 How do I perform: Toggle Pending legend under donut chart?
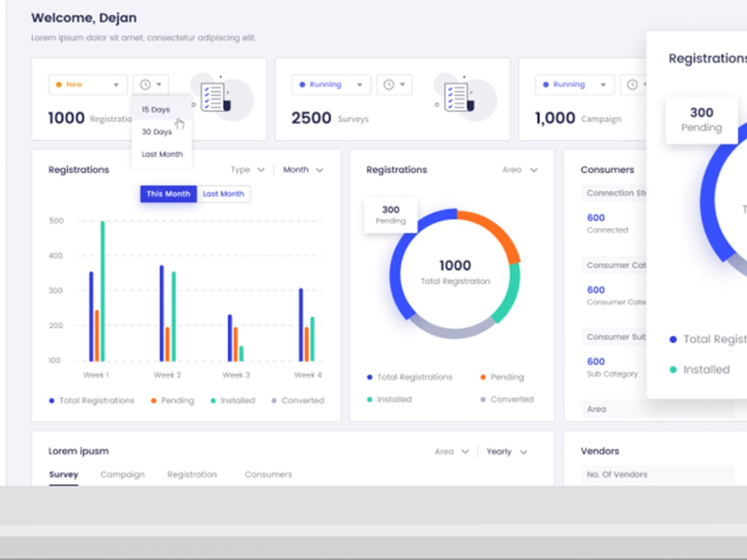pos(502,377)
